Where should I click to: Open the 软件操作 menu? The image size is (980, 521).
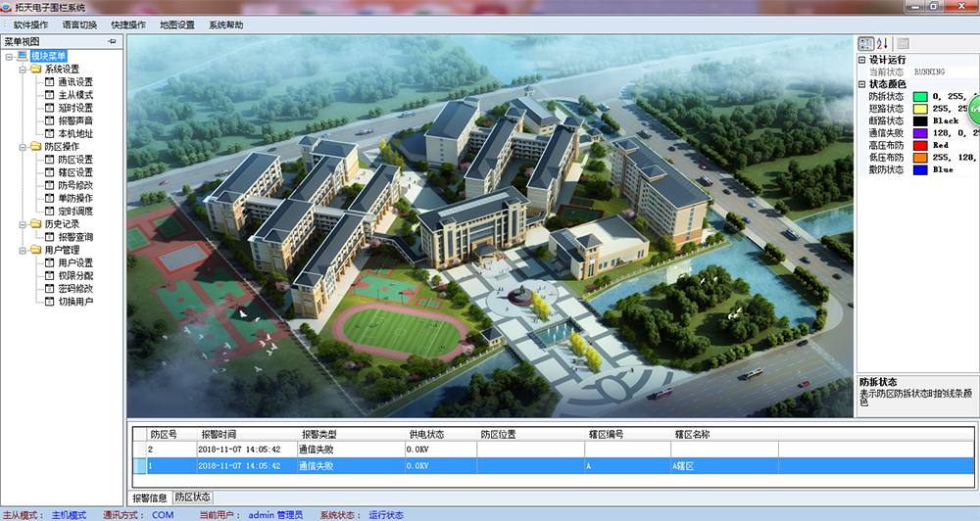(30, 24)
